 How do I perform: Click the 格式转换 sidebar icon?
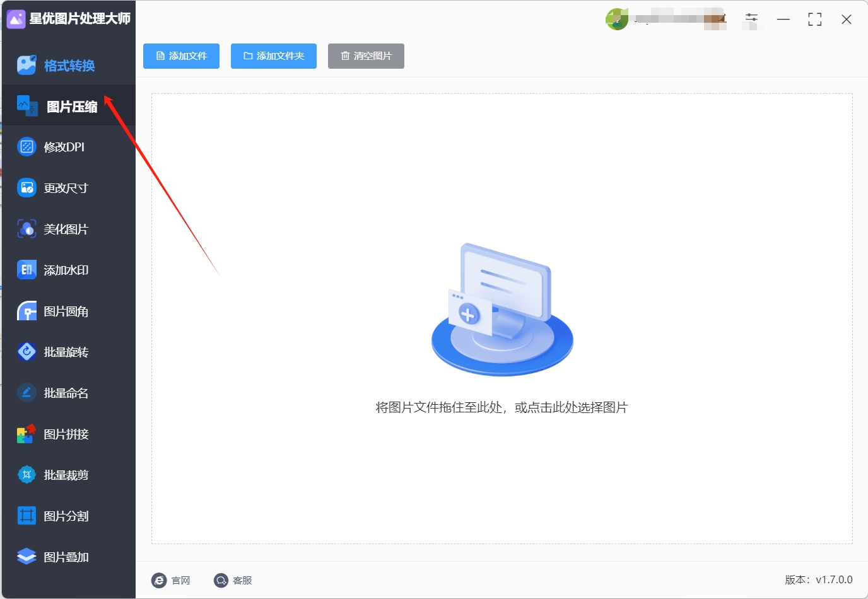tap(26, 65)
